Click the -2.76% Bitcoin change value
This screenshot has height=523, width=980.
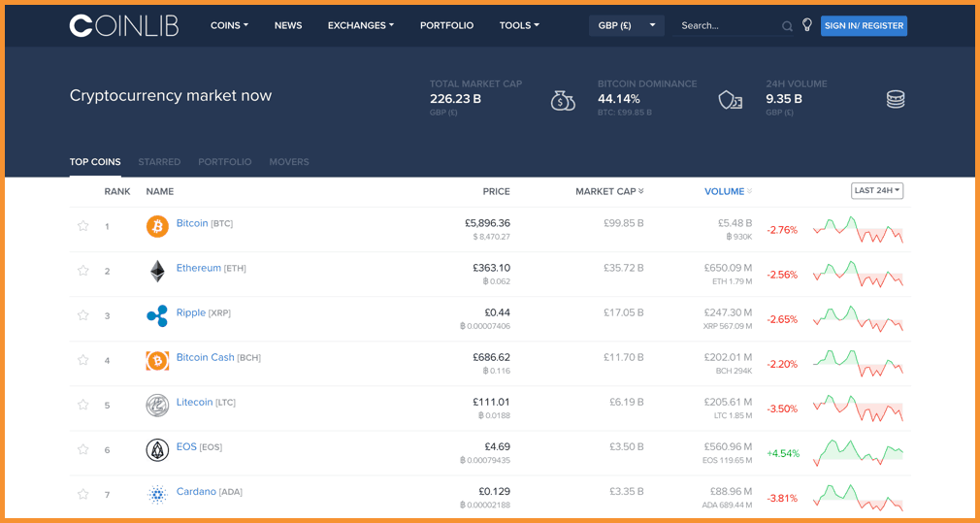pyautogui.click(x=782, y=230)
